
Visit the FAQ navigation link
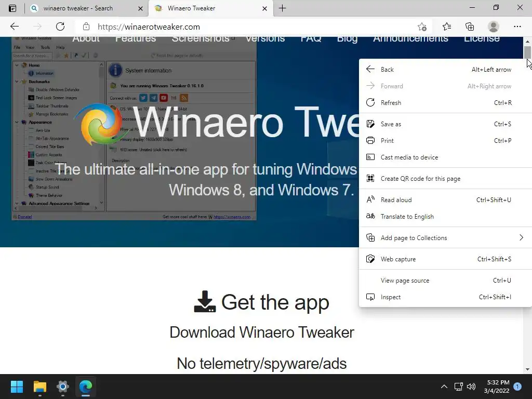coord(311,38)
